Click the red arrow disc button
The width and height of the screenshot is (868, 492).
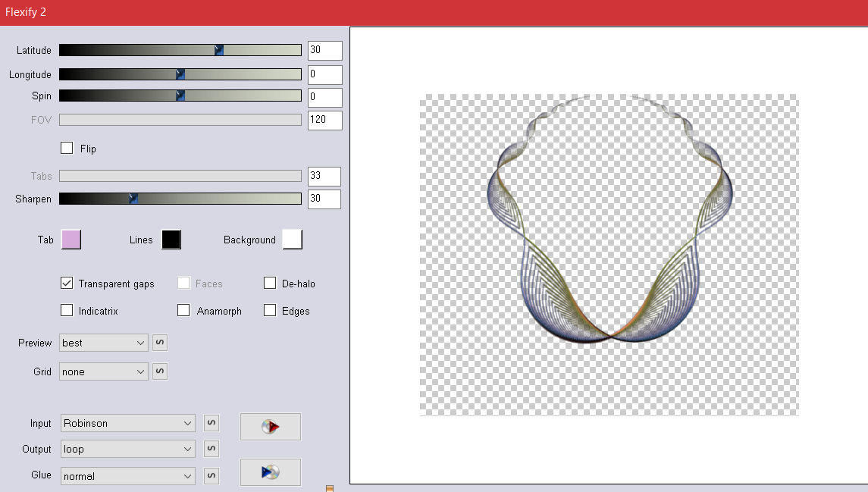[x=270, y=427]
